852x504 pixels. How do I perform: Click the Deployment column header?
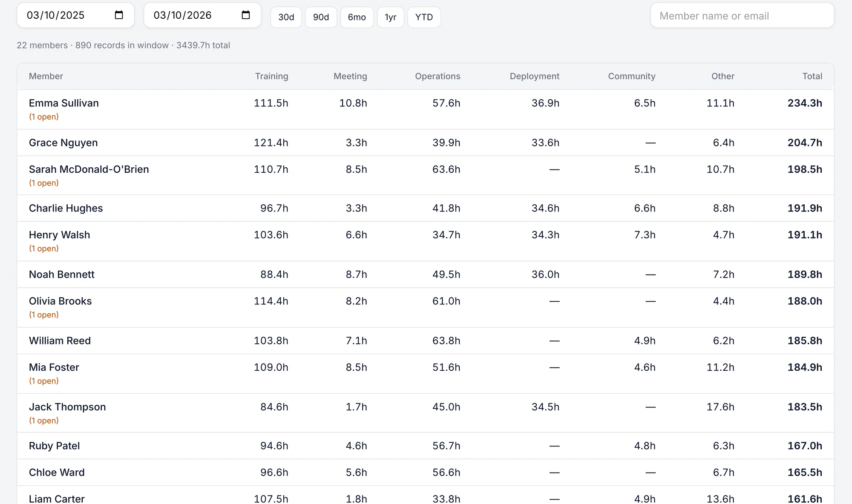pyautogui.click(x=535, y=76)
